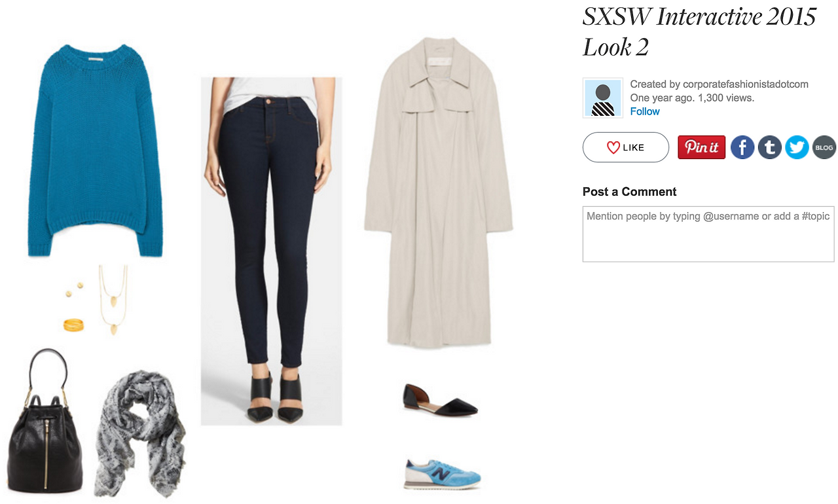Like this set with the heart button
Viewport: 838px width, 504px height.
click(x=625, y=147)
